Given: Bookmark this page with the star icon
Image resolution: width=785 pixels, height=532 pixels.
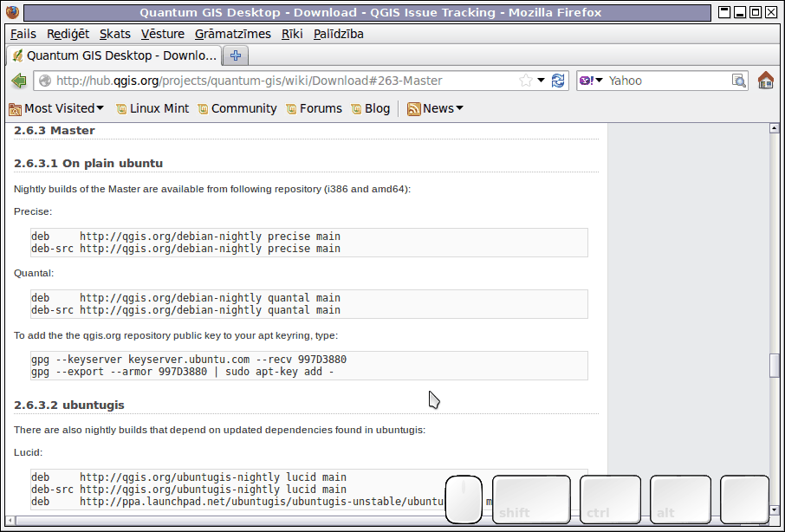Looking at the screenshot, I should (526, 81).
